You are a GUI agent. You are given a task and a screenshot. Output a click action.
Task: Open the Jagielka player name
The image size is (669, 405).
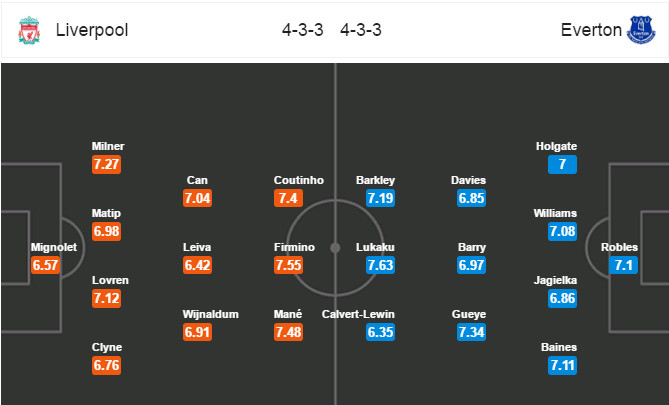tap(557, 281)
